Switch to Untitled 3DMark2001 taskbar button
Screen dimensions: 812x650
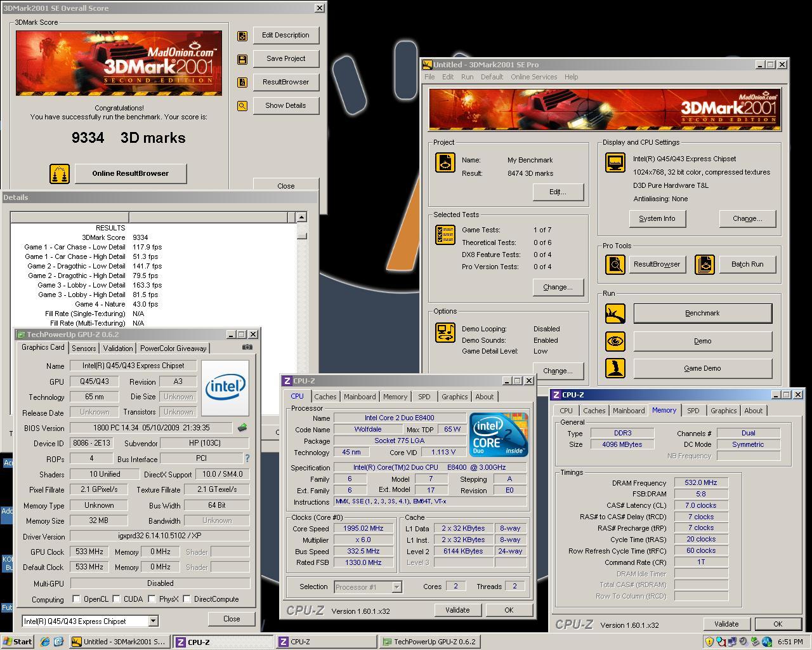[121, 642]
